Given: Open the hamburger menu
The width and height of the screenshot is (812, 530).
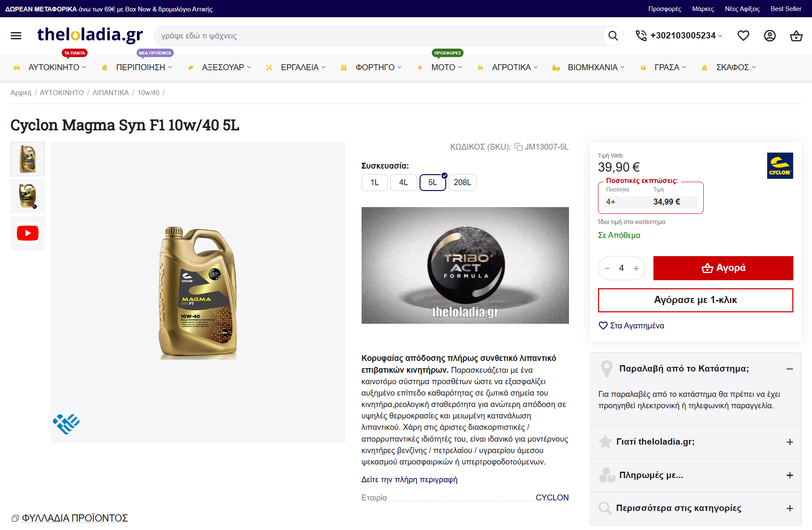Looking at the screenshot, I should (x=16, y=36).
